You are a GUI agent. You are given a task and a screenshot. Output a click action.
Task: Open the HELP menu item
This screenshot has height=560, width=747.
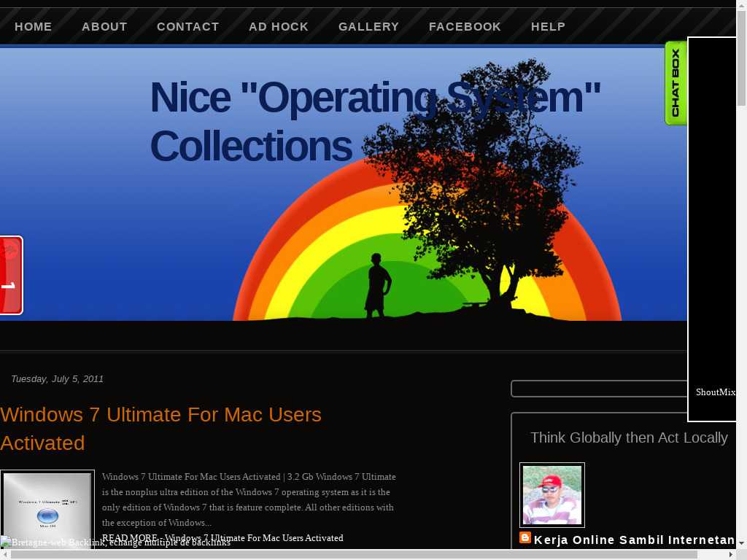(x=548, y=27)
